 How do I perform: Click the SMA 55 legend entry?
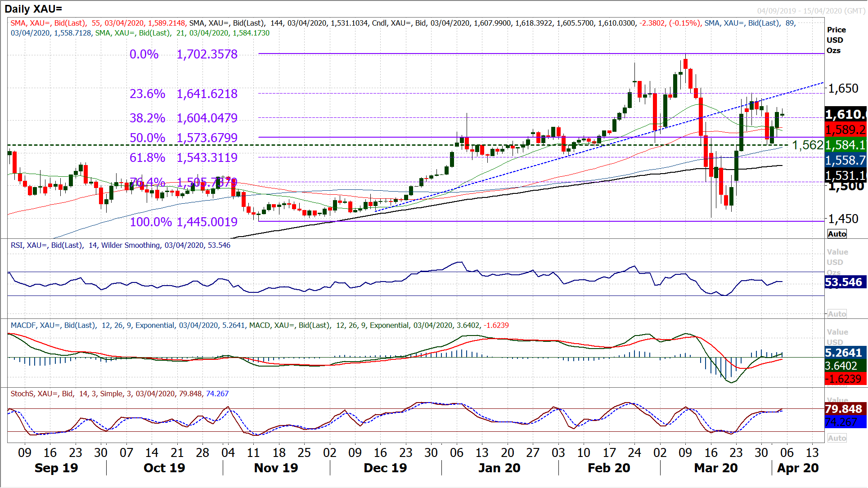tap(98, 23)
